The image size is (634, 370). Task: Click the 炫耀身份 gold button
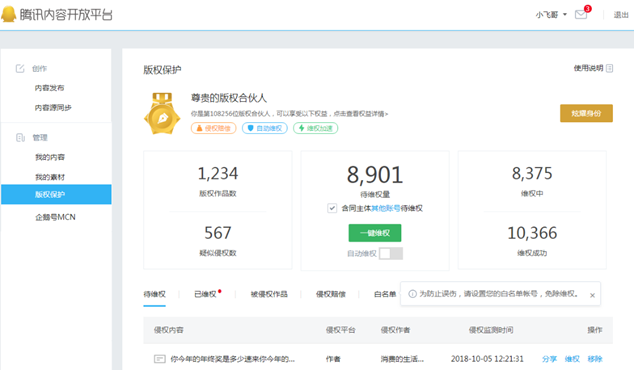click(586, 113)
